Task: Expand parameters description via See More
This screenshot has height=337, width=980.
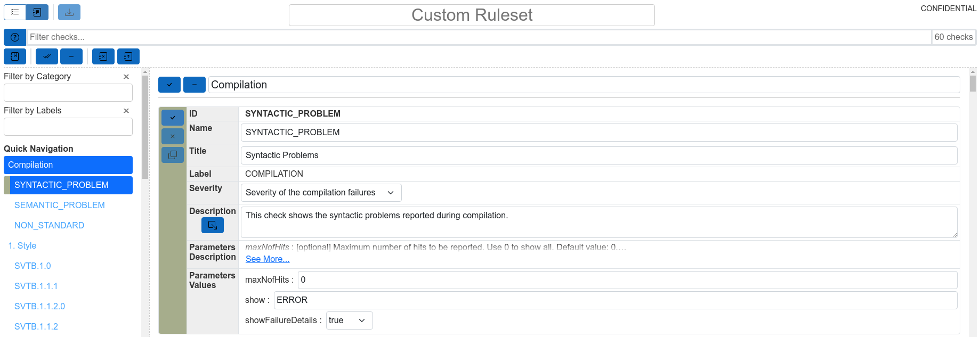Action: pos(267,259)
